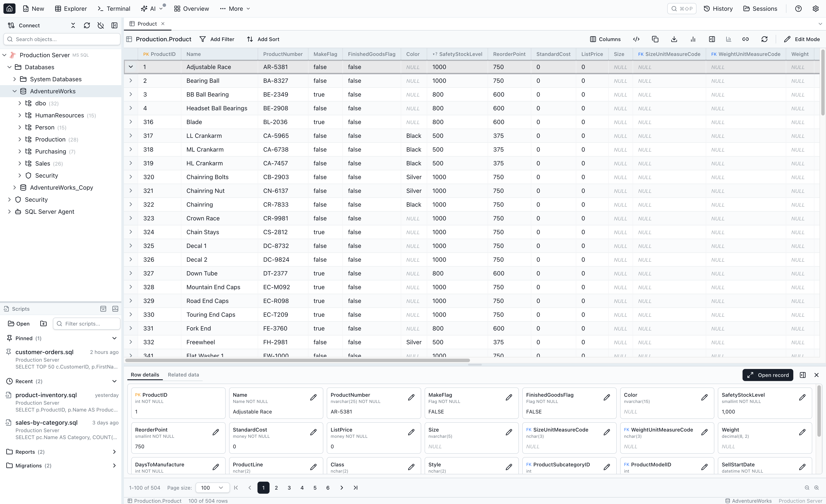826x504 pixels.
Task: Click the Open scripts button
Action: 19,324
